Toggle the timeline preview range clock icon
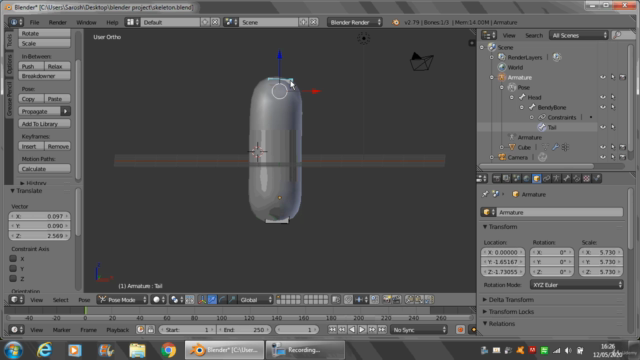This screenshot has height=360, width=640. click(140, 330)
